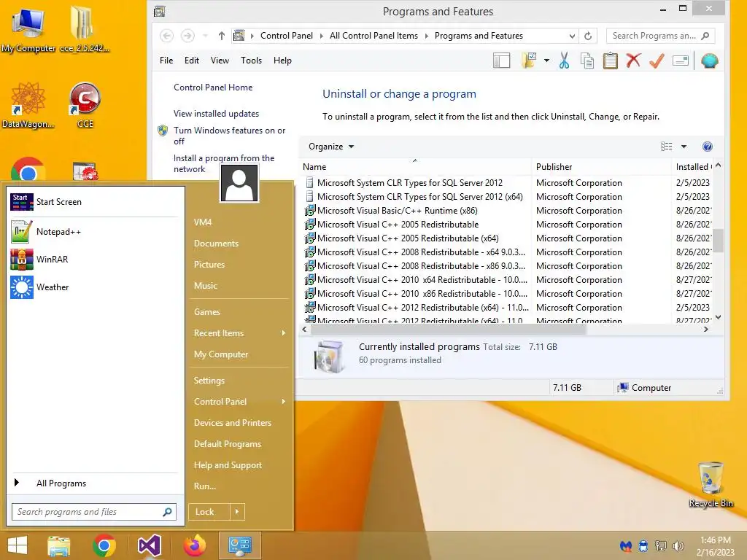Viewport: 747px width, 560px height.
Task: Click View installed updates link
Action: tap(216, 114)
